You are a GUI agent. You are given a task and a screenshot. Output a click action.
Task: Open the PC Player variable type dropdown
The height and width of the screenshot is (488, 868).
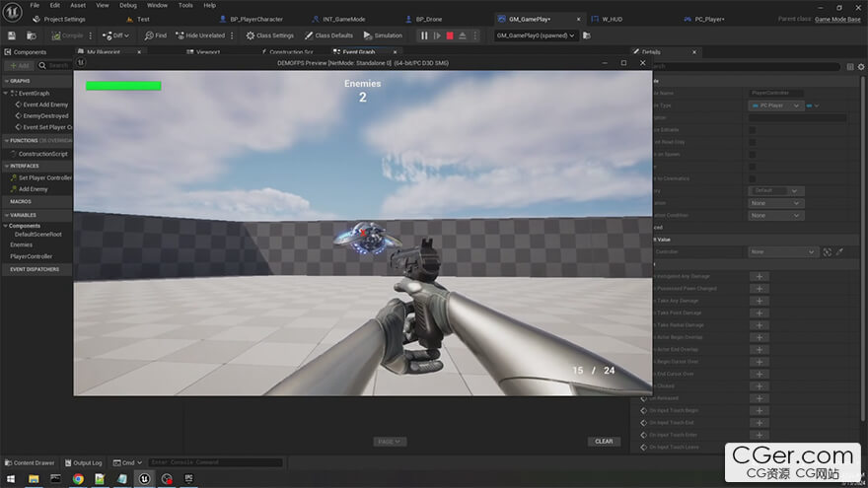click(x=777, y=105)
